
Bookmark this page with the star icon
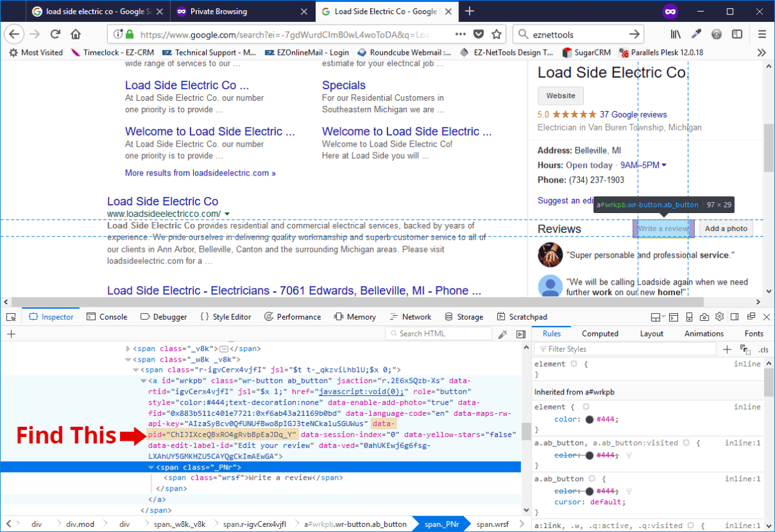click(496, 34)
